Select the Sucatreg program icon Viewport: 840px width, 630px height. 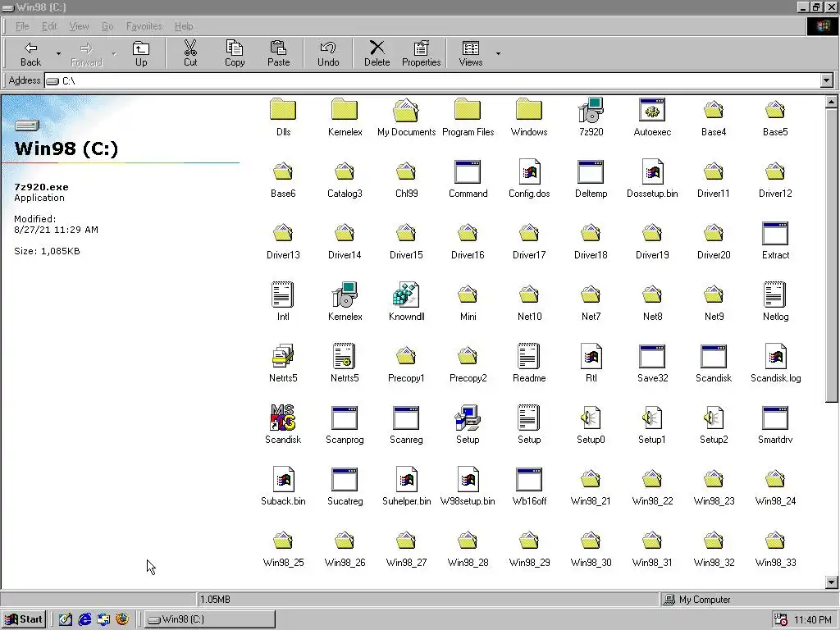pos(345,479)
